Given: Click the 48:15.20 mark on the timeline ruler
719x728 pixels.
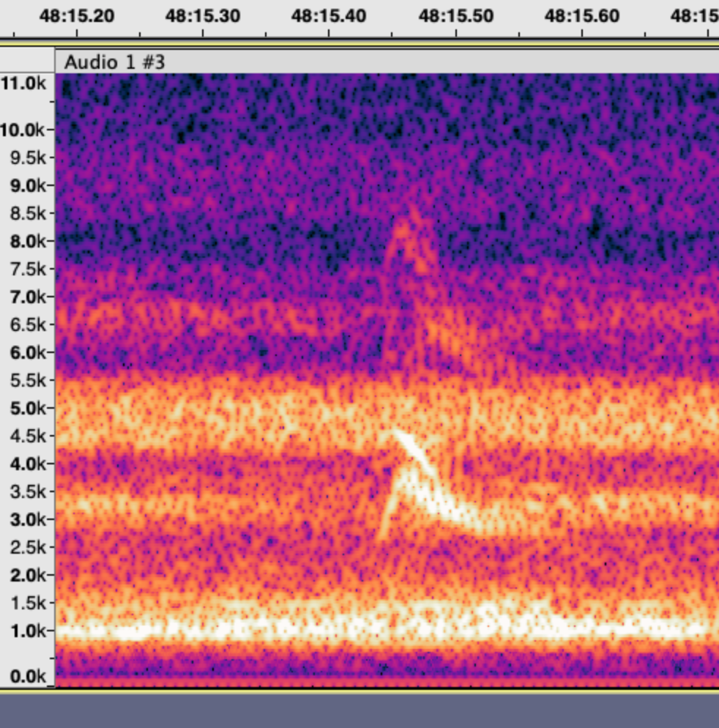Looking at the screenshot, I should pos(77,16).
